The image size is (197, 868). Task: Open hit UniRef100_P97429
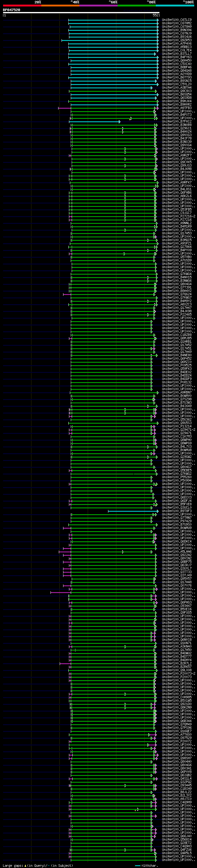[x=177, y=521]
